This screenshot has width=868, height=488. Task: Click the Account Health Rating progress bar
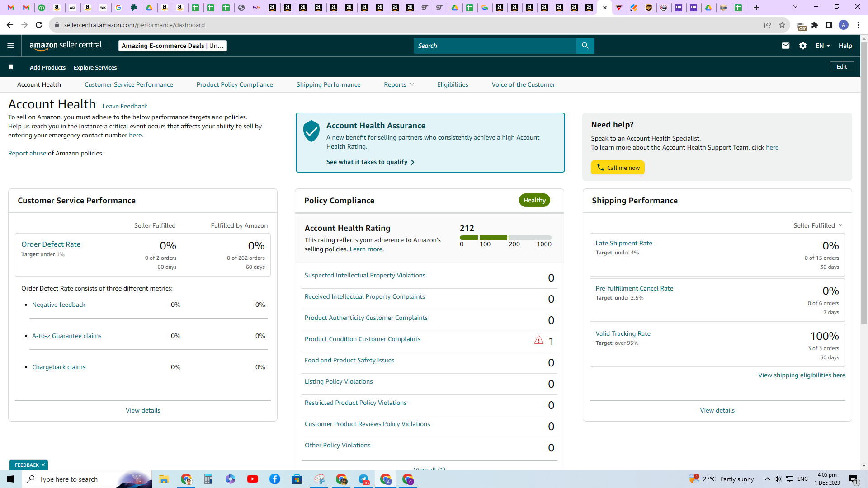505,238
